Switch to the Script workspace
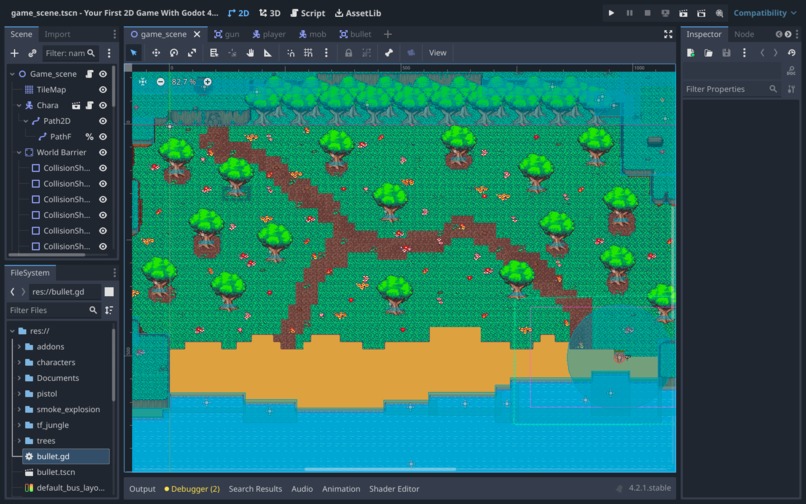 click(307, 13)
